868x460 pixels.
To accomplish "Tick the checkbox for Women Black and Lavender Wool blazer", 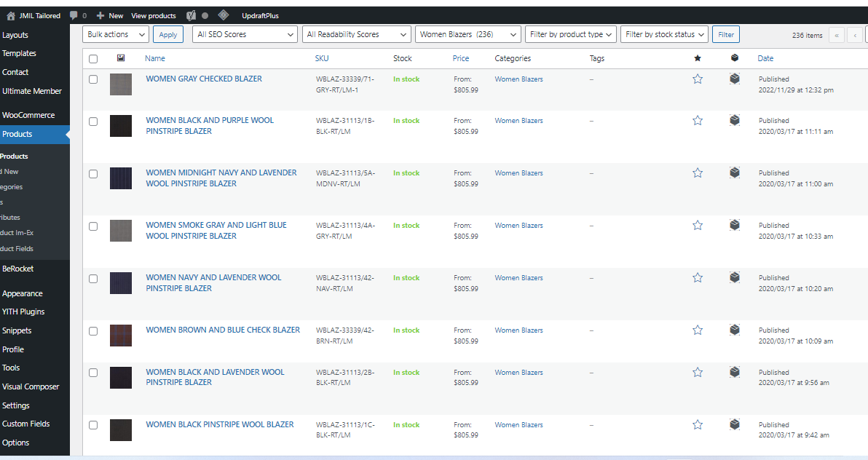I will 93,373.
